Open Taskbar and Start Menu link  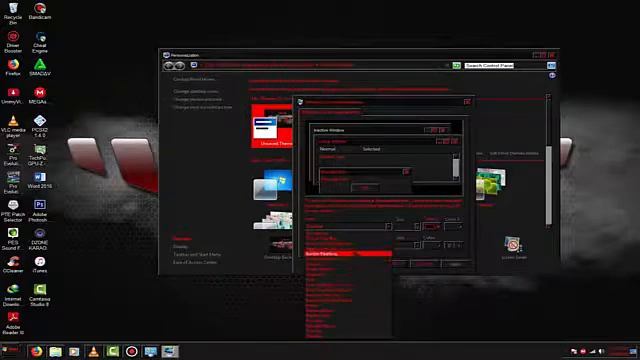197,254
